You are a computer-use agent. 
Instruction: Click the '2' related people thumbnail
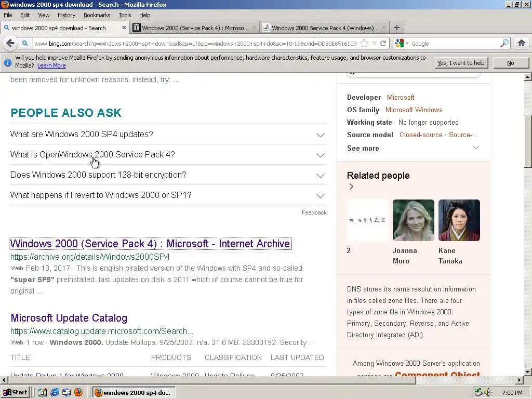[368, 220]
